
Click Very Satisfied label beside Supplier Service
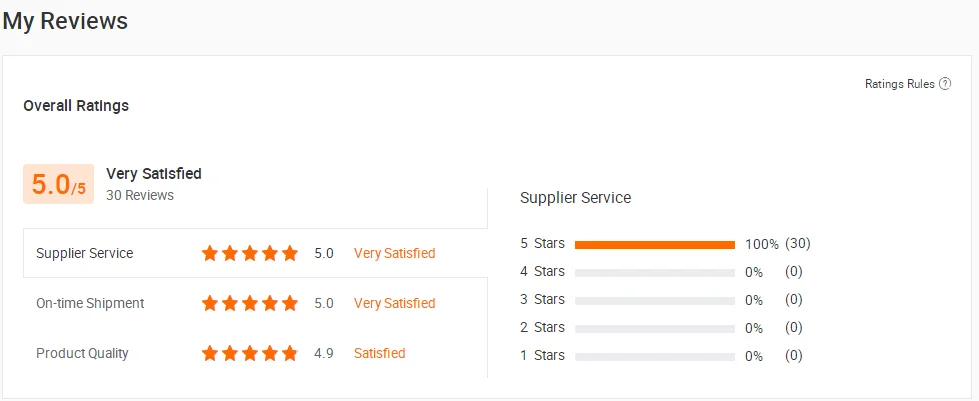click(x=395, y=253)
